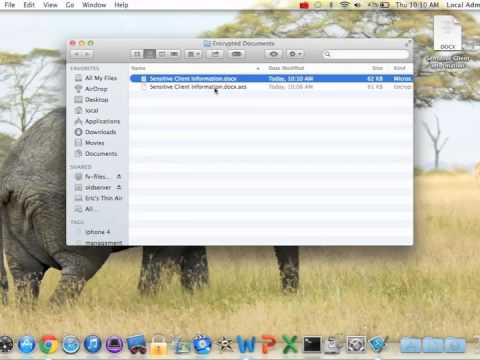Open the padlock app in the Dock

tap(159, 345)
